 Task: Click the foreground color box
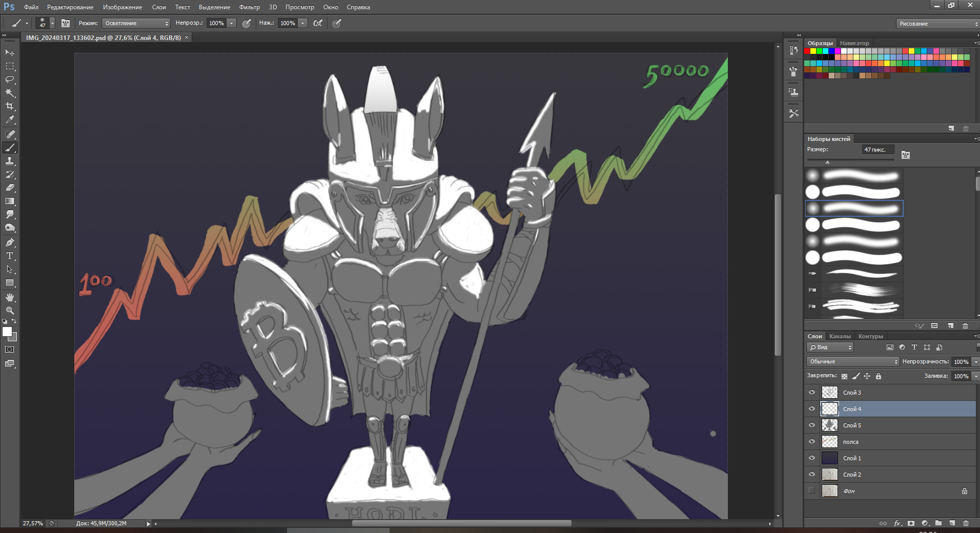7,332
